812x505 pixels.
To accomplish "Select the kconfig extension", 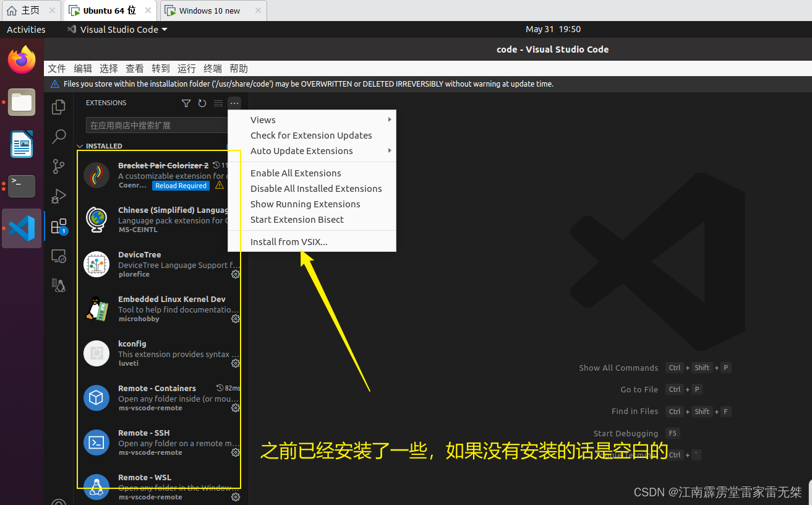I will coord(161,353).
